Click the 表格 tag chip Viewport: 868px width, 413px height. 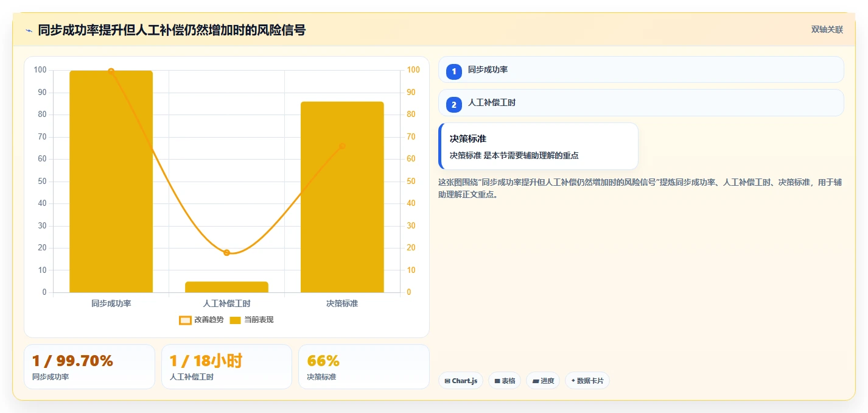(x=505, y=381)
